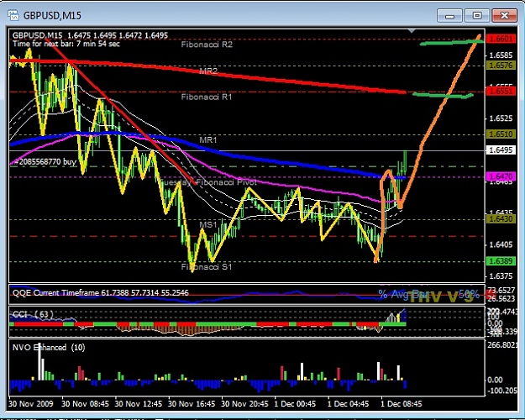Click the QQE Current Timeframe indicator label
Image resolution: width=525 pixels, height=420 pixels.
pyautogui.click(x=101, y=292)
